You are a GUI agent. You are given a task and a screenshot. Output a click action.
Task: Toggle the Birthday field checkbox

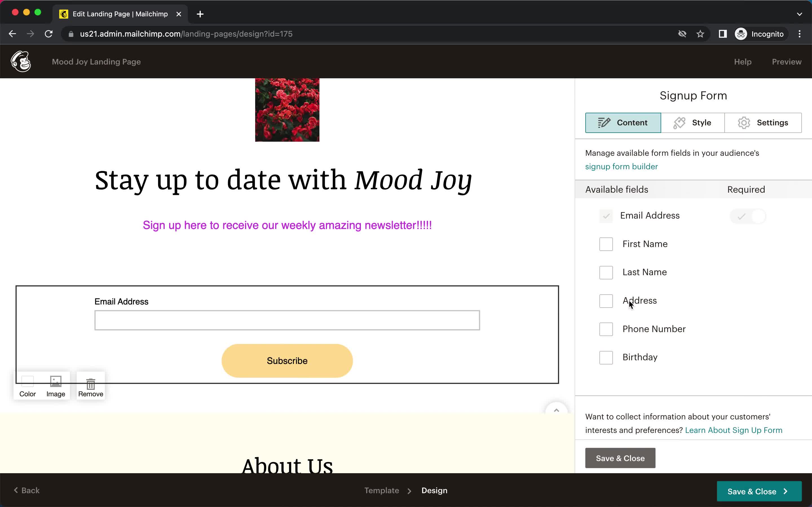[x=606, y=357]
